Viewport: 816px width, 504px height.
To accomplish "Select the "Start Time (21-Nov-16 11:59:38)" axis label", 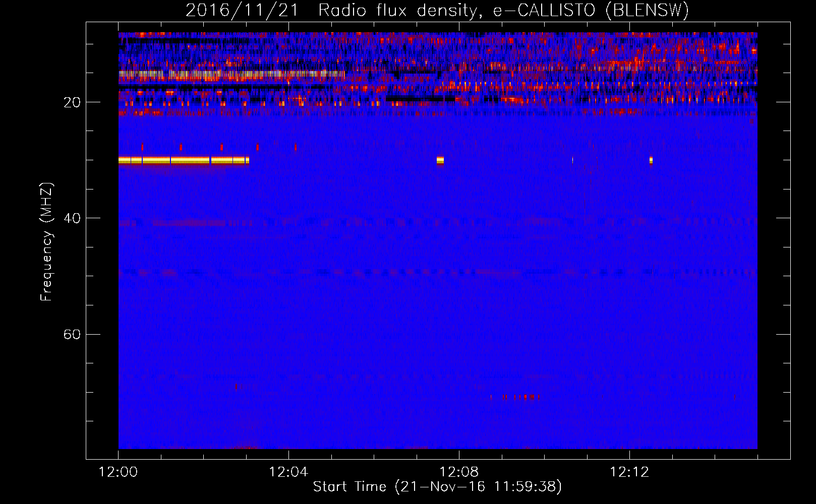I will pyautogui.click(x=437, y=487).
